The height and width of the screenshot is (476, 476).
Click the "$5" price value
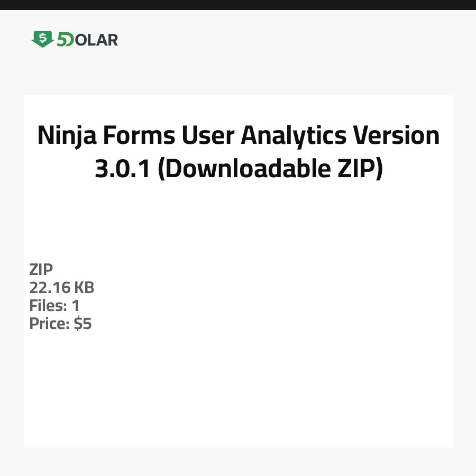tap(83, 324)
